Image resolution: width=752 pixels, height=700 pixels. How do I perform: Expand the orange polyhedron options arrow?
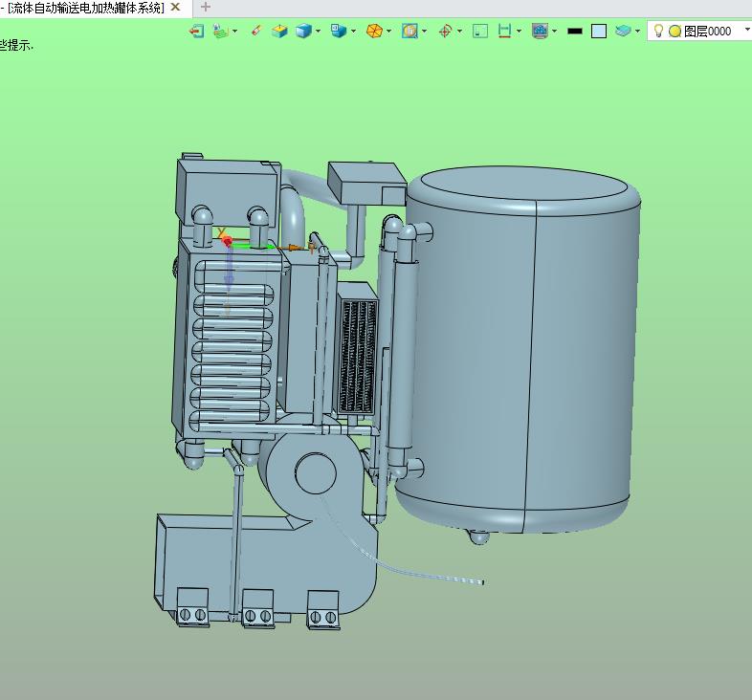389,31
